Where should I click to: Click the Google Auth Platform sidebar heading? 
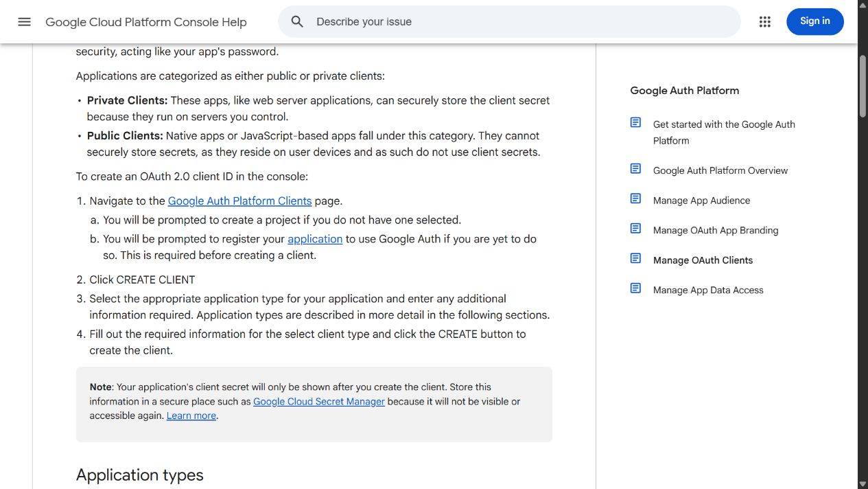click(x=685, y=91)
